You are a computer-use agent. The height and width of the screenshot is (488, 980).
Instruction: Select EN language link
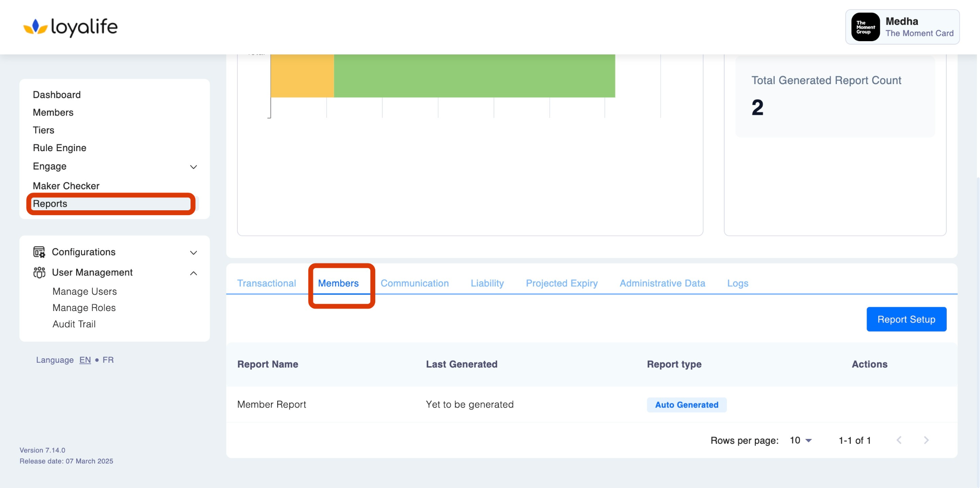click(85, 360)
